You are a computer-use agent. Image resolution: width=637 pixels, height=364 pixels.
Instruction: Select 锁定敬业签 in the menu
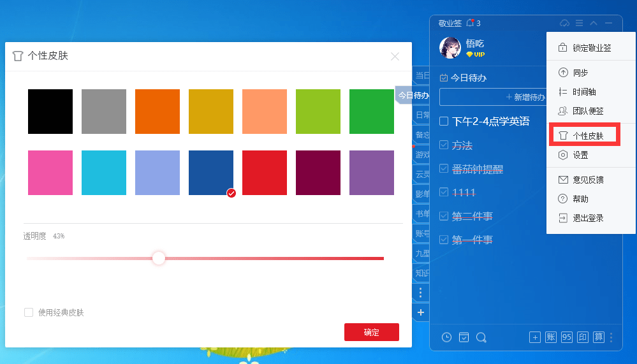click(591, 48)
